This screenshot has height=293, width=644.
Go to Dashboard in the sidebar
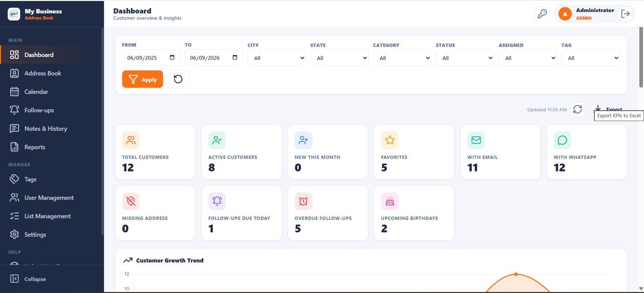[x=51, y=55]
